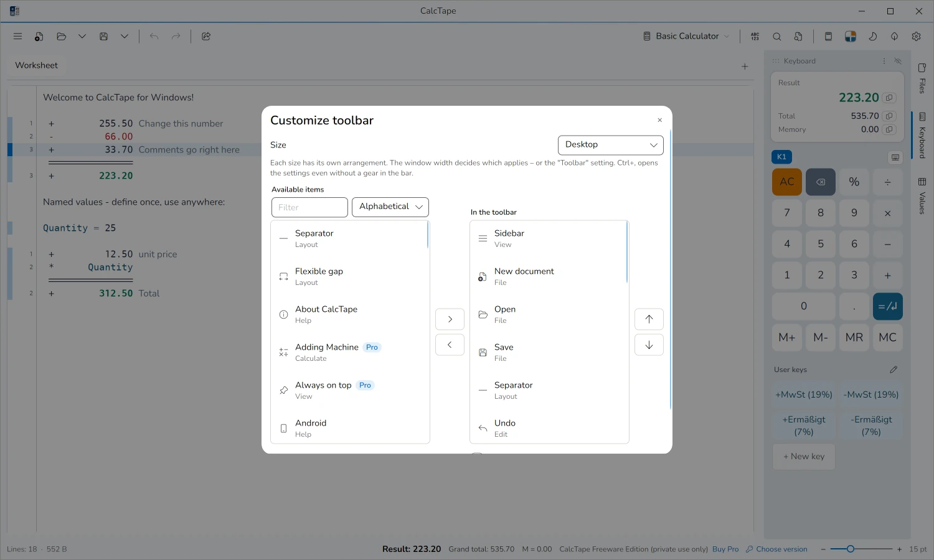
Task: Click the Buy Pro link in status bar
Action: 725,549
